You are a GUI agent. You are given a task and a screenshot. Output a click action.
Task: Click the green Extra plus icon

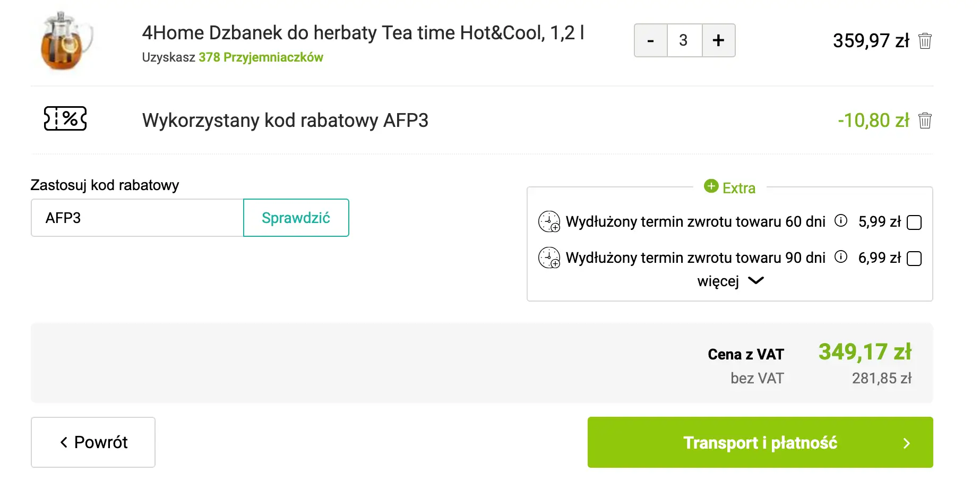point(711,186)
